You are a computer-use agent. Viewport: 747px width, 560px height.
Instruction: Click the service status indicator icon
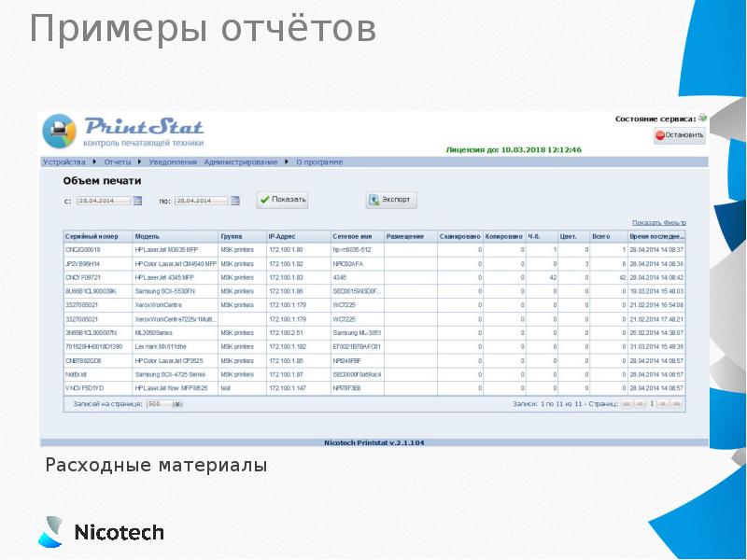pyautogui.click(x=702, y=119)
